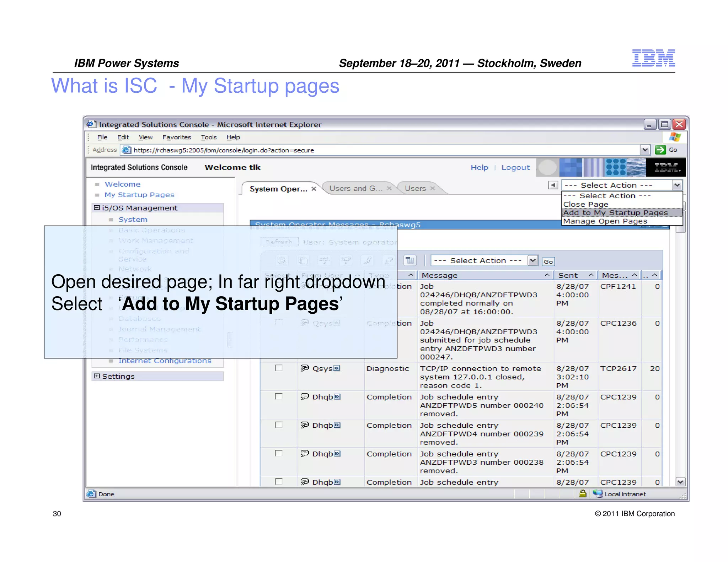Click the Dhqb detail icon in ANZDFTPWD4 row
The width and height of the screenshot is (728, 562).
[337, 425]
